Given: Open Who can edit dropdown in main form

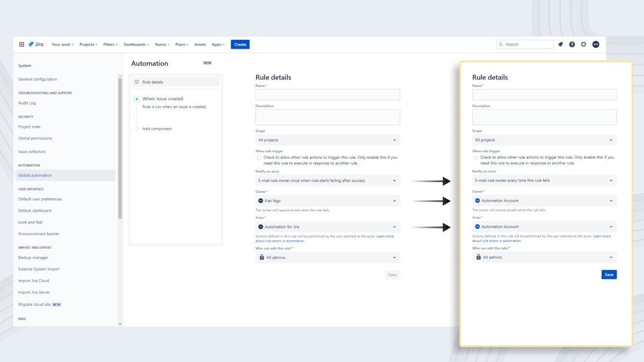Looking at the screenshot, I should point(328,257).
